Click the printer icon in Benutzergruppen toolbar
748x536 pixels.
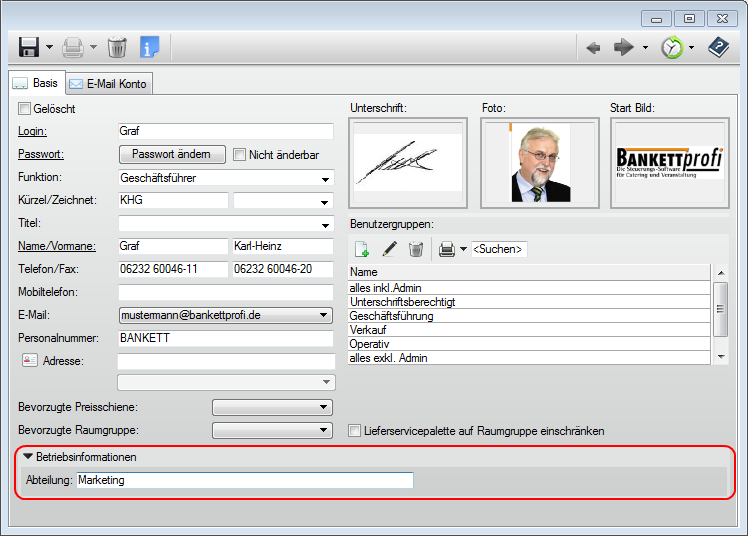tap(447, 249)
